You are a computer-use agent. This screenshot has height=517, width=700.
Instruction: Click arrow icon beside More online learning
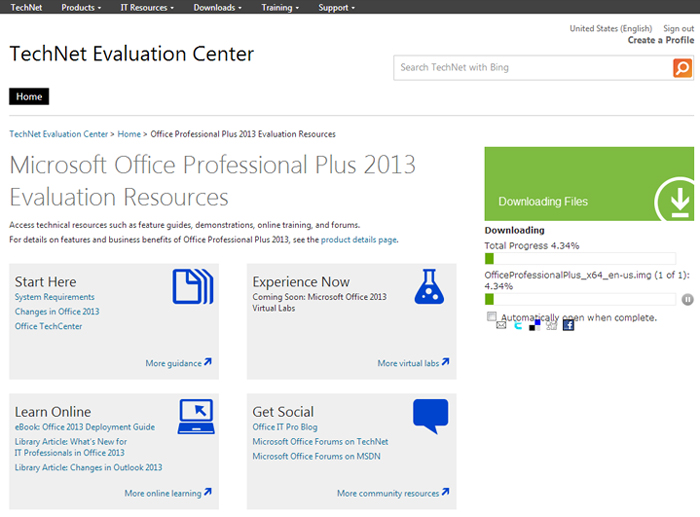208,492
